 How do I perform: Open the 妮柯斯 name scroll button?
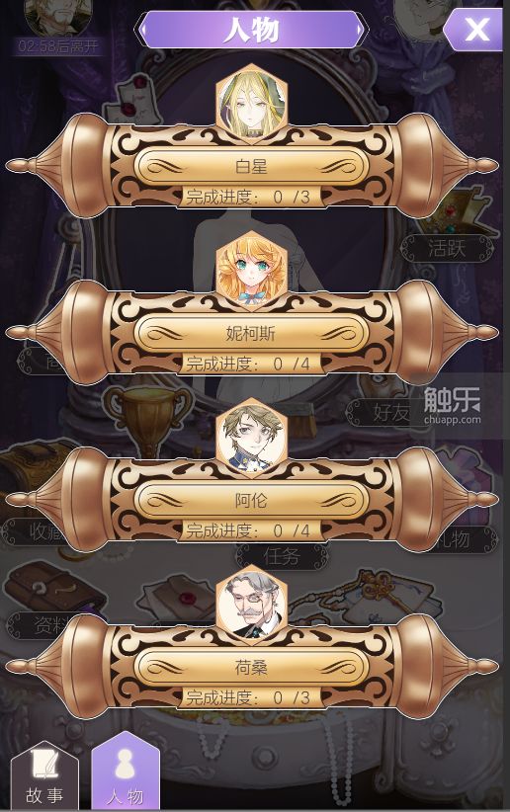coord(251,334)
